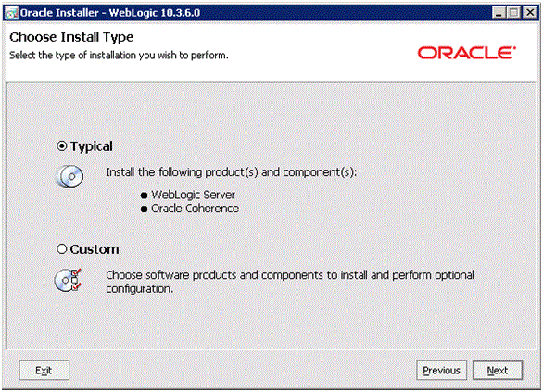Click the bold Typical label text

[92, 146]
